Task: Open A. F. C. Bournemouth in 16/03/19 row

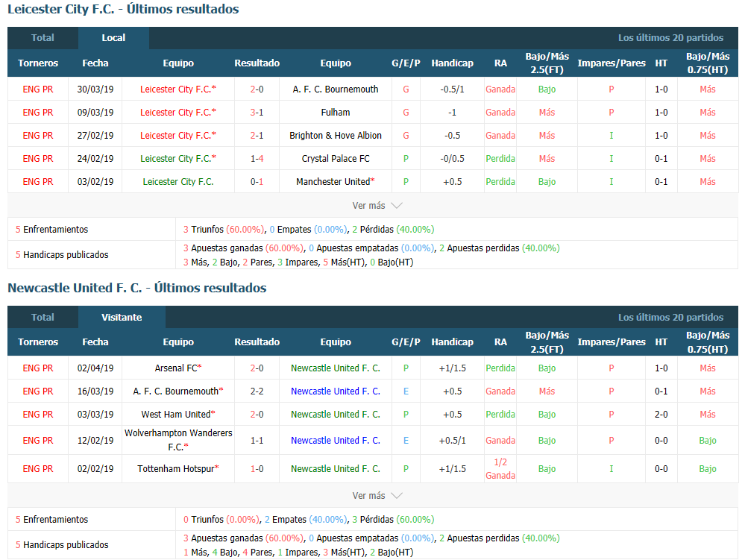Action: (178, 391)
